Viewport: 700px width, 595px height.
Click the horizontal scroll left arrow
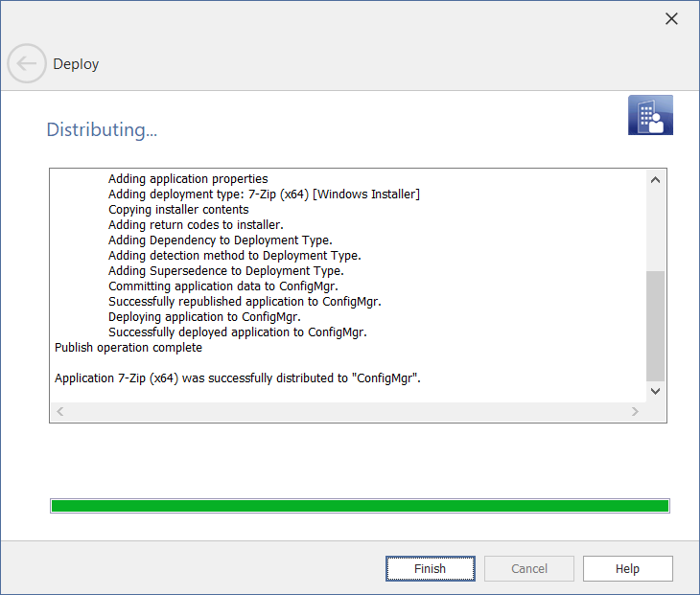coord(59,411)
